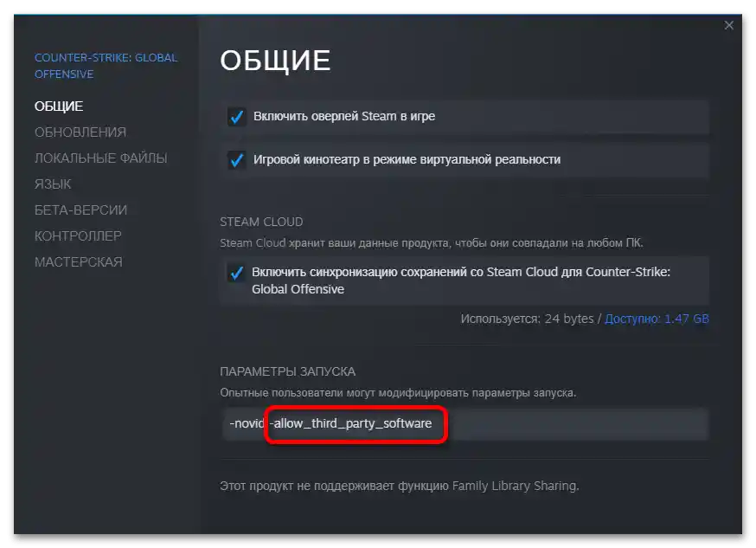
Task: Click the ПАРАМЕТРЫ ЗАПУСКА heading
Action: 287,371
